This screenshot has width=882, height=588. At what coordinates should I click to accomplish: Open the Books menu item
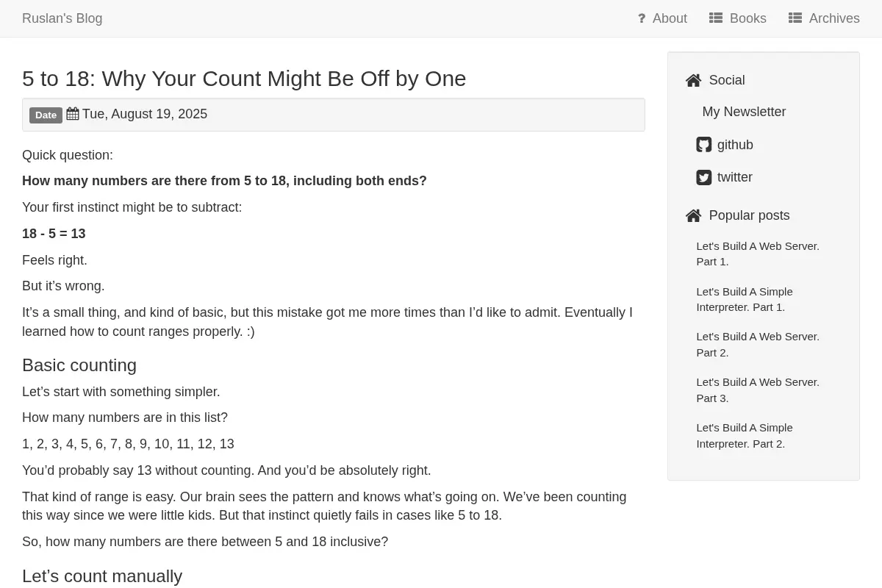747,18
